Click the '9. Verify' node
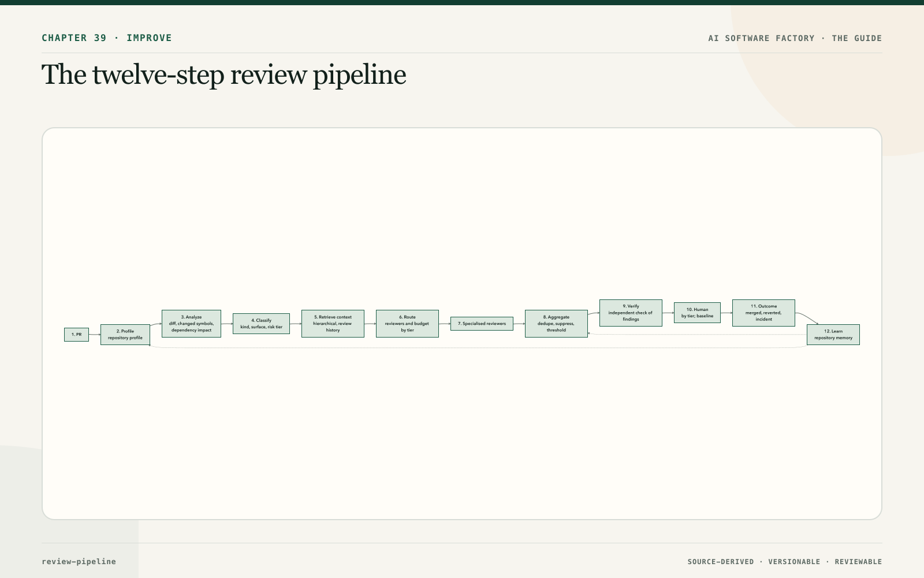This screenshot has width=924, height=578. tap(631, 313)
